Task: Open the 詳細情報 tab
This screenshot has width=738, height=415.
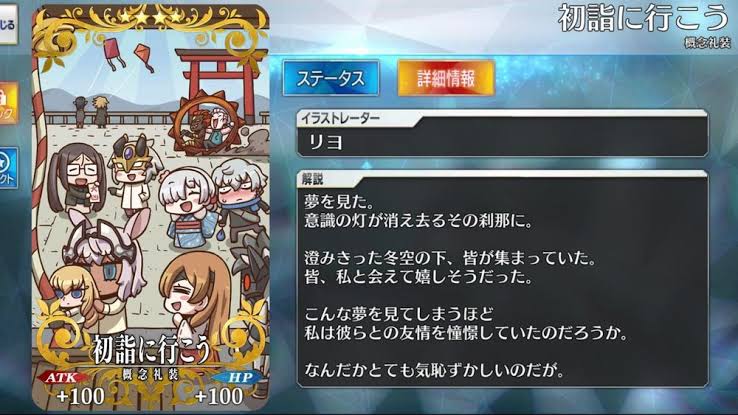Action: click(446, 78)
